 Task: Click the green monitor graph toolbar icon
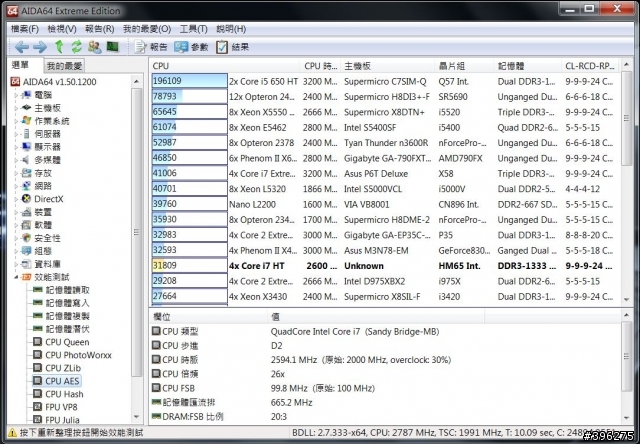(x=112, y=47)
